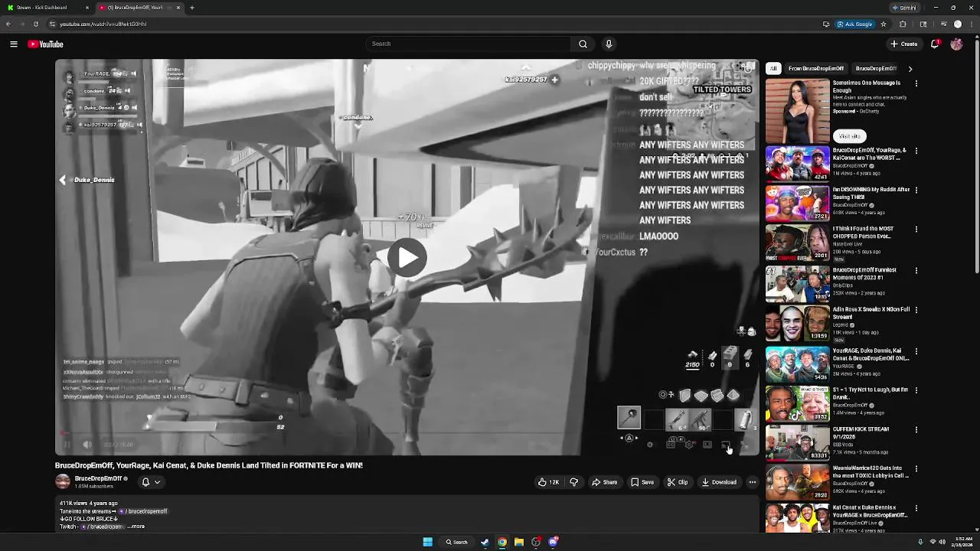Go to YouTube home via logo
980x551 pixels.
click(46, 44)
